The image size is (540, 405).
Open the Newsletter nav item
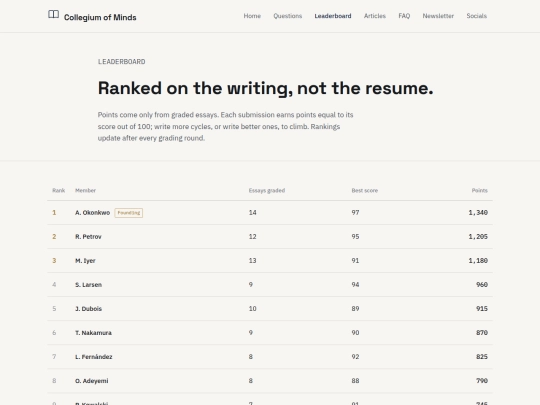pos(438,16)
